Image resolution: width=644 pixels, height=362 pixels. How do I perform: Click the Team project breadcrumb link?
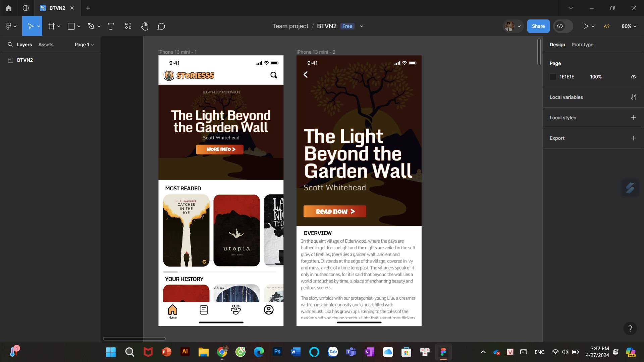pyautogui.click(x=290, y=26)
